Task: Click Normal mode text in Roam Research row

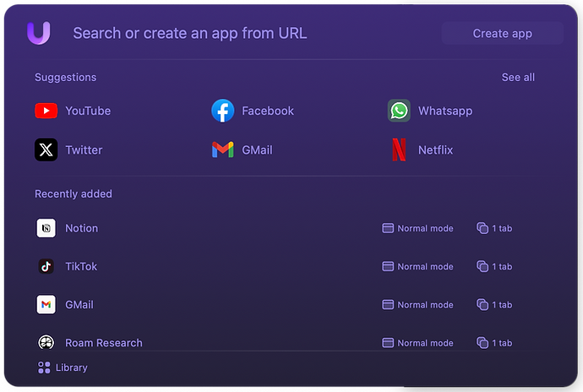Action: [x=425, y=343]
